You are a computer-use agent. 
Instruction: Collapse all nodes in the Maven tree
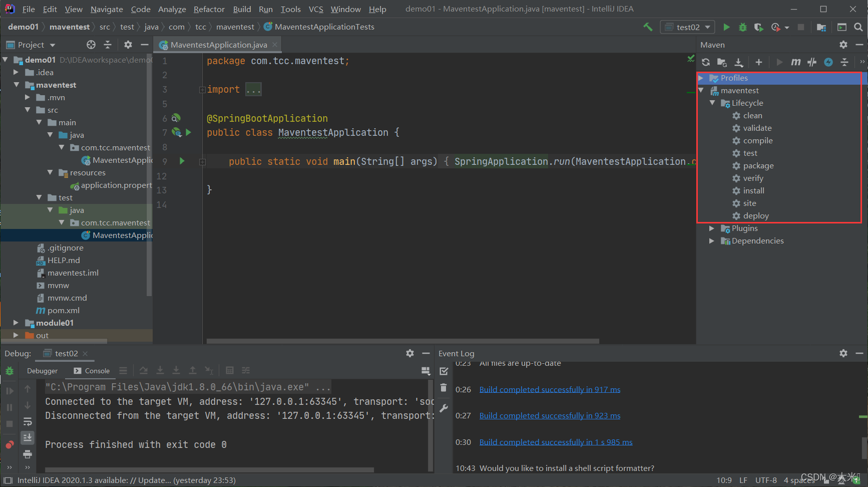point(844,62)
